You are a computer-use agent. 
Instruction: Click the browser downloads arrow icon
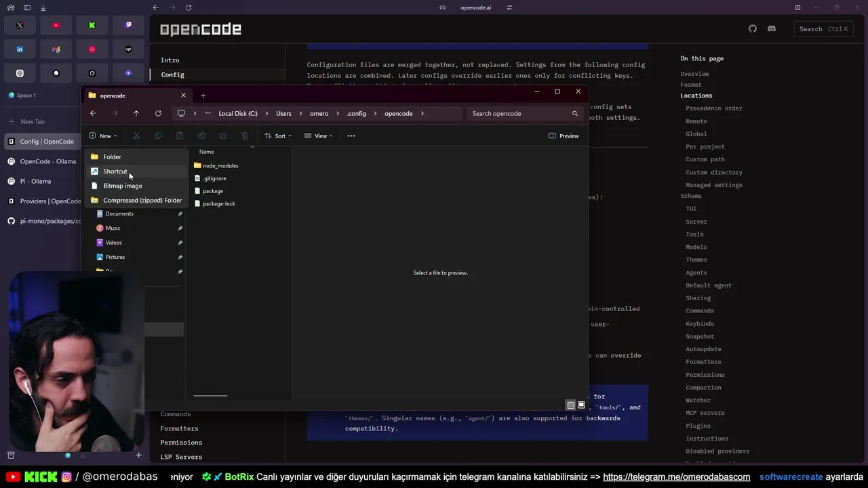43,7
